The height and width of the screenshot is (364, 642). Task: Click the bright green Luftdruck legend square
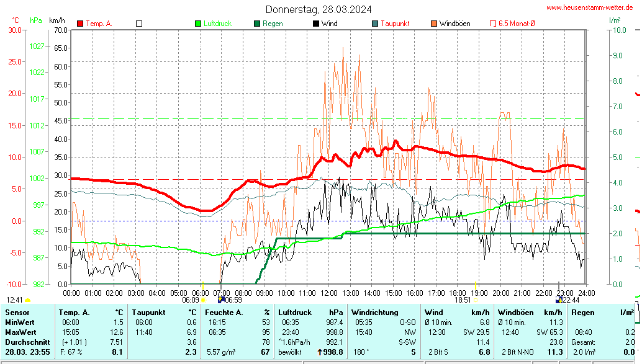(198, 24)
